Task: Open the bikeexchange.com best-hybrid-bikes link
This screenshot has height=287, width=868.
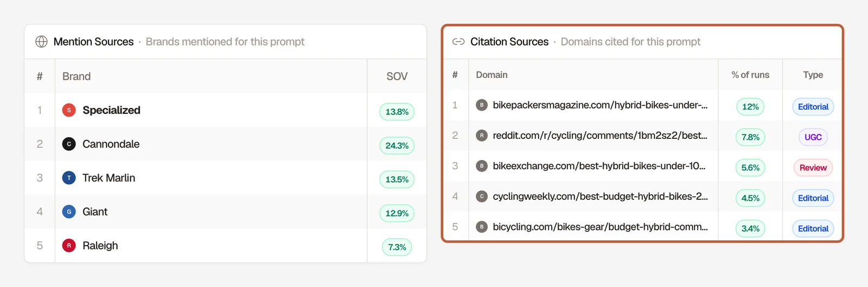Action: [x=599, y=166]
